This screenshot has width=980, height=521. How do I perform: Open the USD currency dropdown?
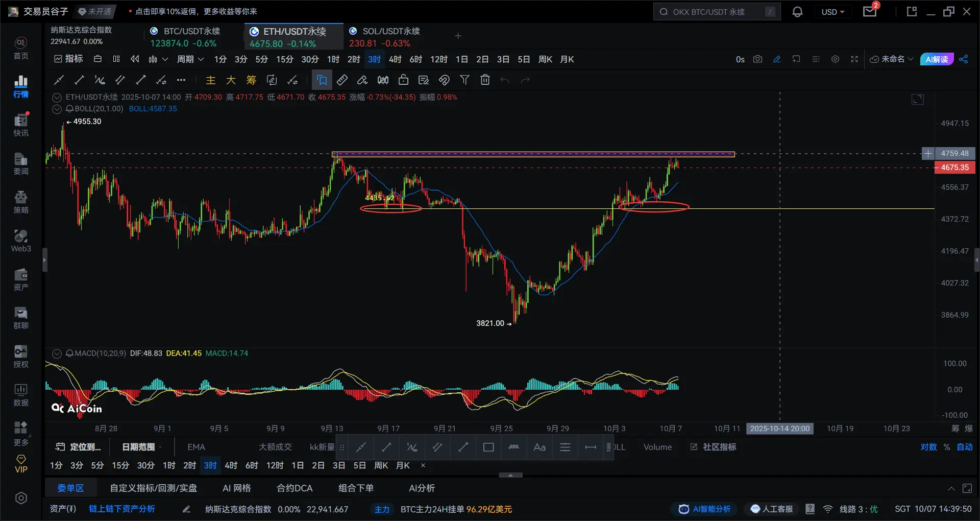point(832,12)
